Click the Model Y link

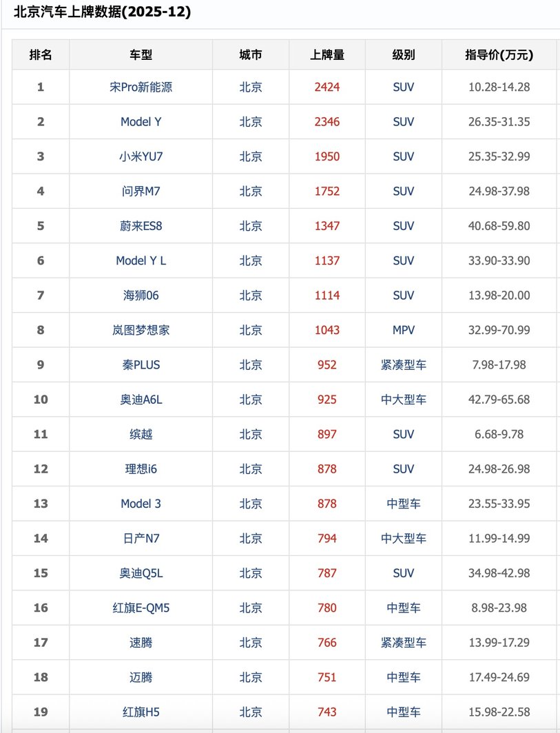pyautogui.click(x=141, y=122)
